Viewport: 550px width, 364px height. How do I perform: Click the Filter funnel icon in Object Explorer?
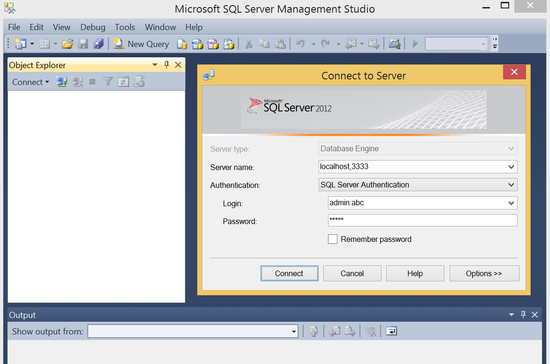point(108,82)
